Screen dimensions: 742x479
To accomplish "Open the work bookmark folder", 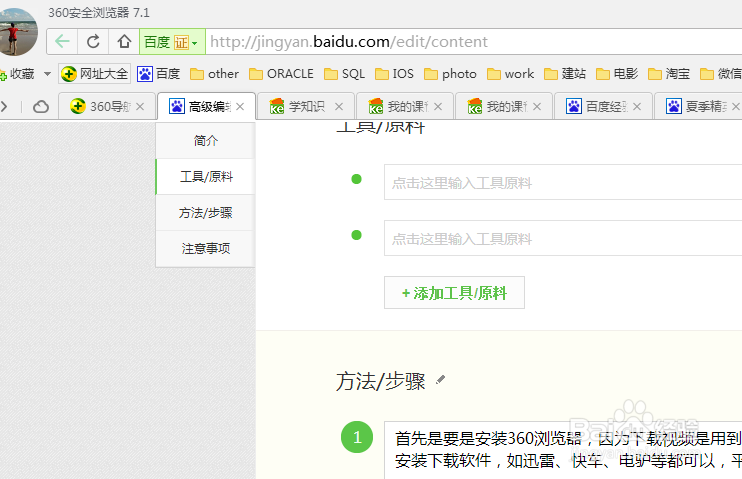I will [511, 74].
